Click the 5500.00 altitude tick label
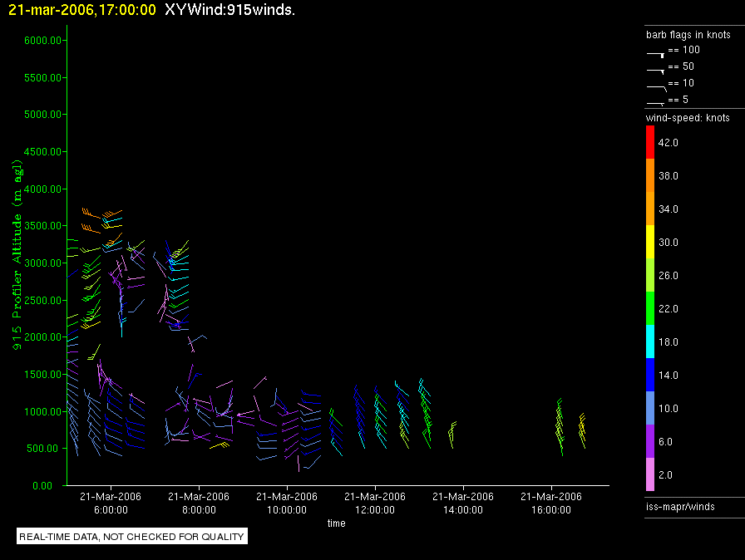 (x=42, y=77)
